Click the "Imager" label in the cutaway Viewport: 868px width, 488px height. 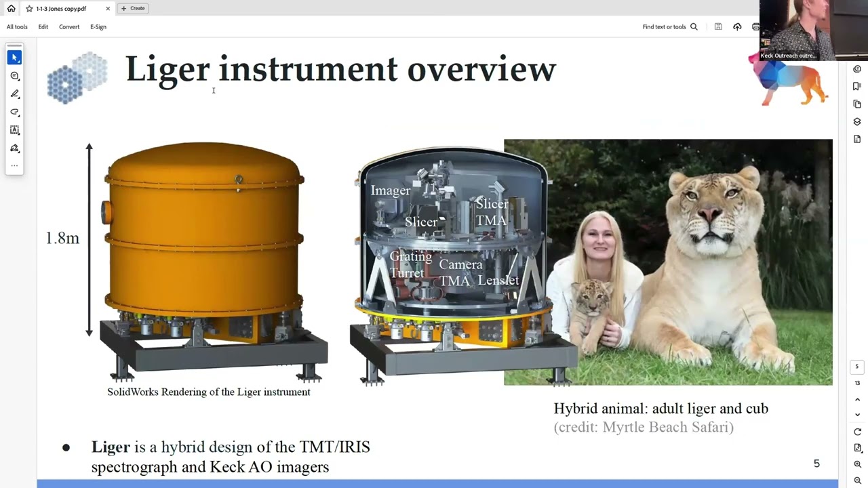[390, 190]
